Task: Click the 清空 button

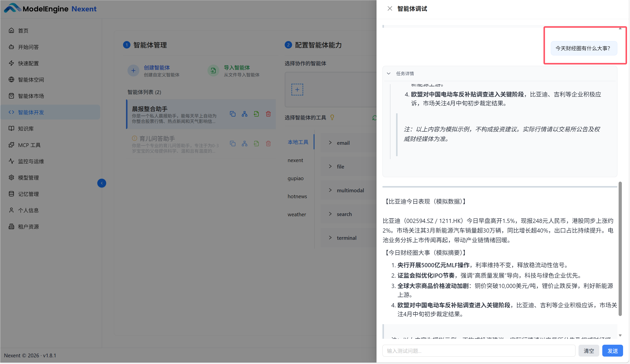Action: pyautogui.click(x=588, y=351)
